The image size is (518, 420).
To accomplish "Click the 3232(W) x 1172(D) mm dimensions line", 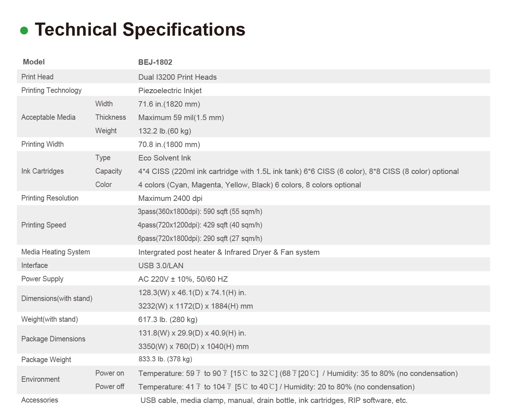I will 196,306.
